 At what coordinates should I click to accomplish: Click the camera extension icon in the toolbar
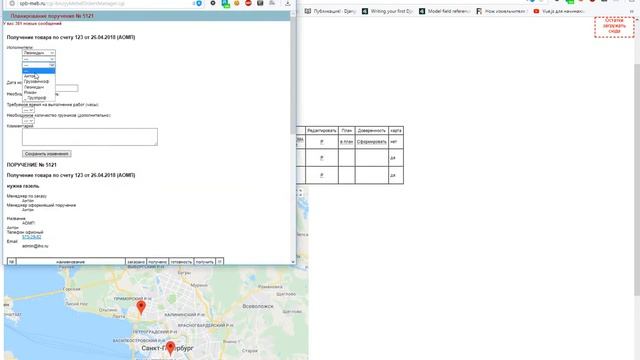260,3
